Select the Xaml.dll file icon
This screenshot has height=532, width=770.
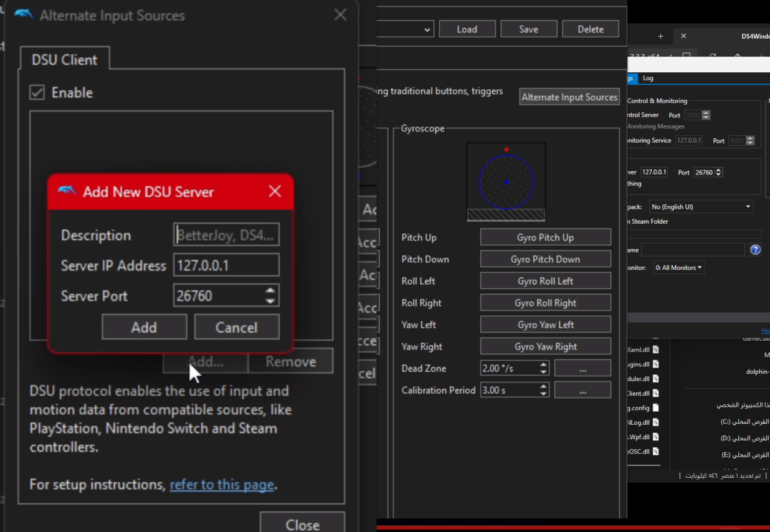pyautogui.click(x=656, y=349)
